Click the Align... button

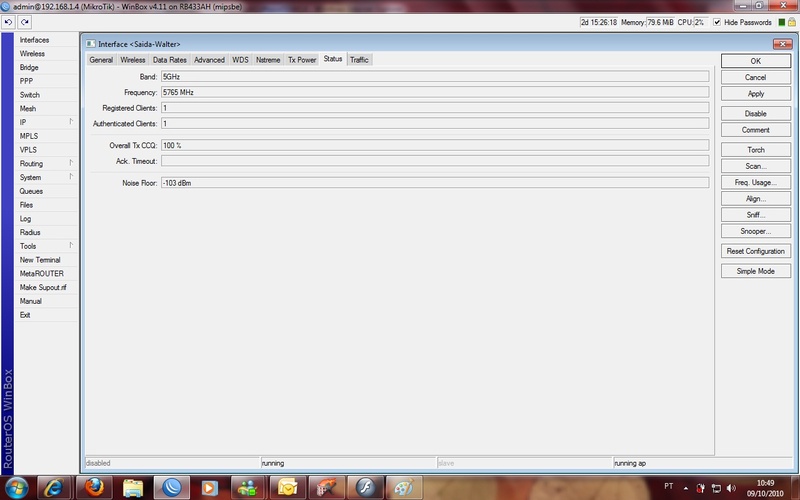pos(756,199)
